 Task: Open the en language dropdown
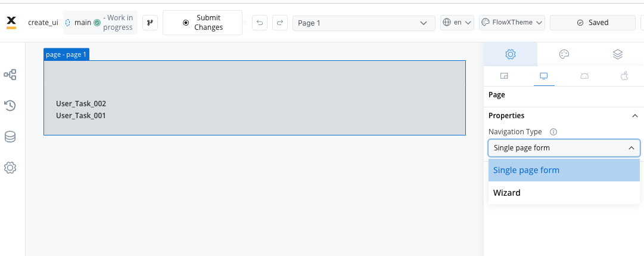pyautogui.click(x=457, y=23)
